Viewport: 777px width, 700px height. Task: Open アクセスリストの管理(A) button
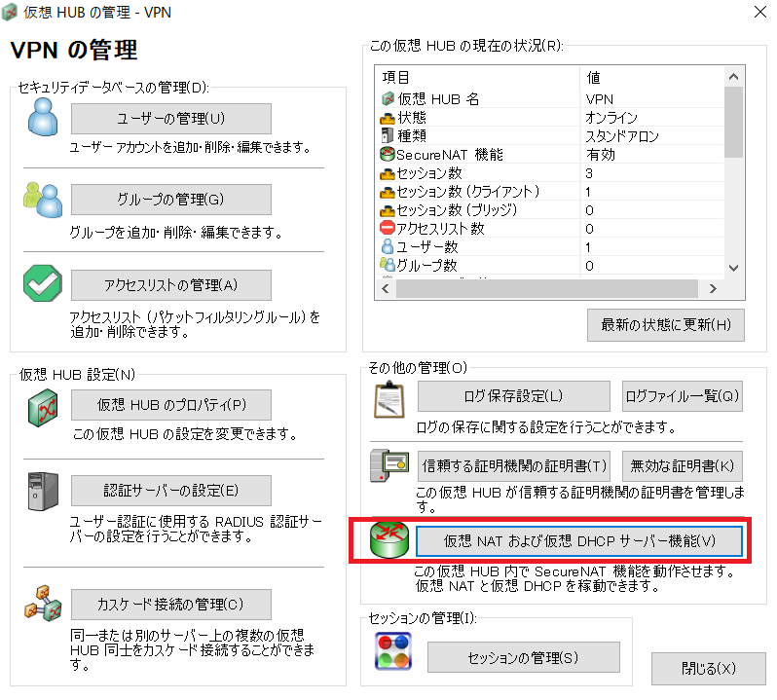tap(171, 285)
